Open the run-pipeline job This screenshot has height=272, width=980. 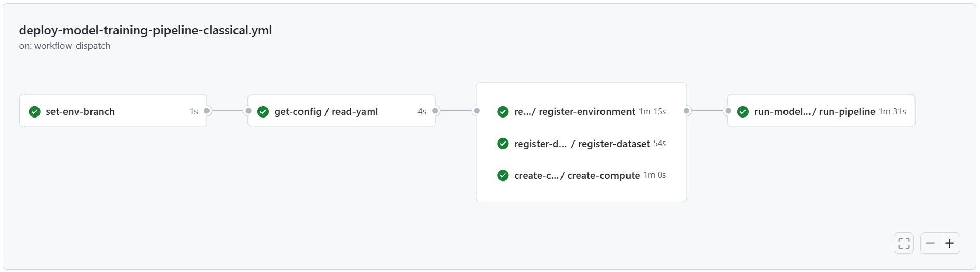(x=821, y=111)
